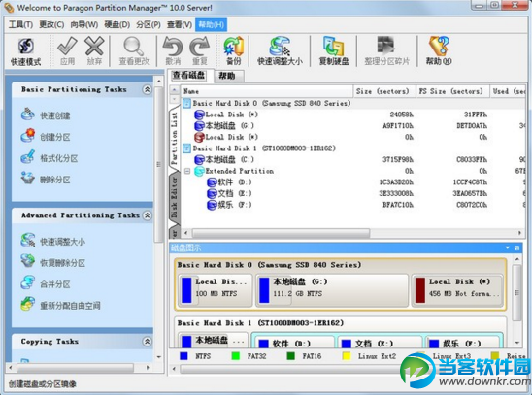
Task: Select 快速创建 in Basic Tasks
Action: tap(46, 115)
